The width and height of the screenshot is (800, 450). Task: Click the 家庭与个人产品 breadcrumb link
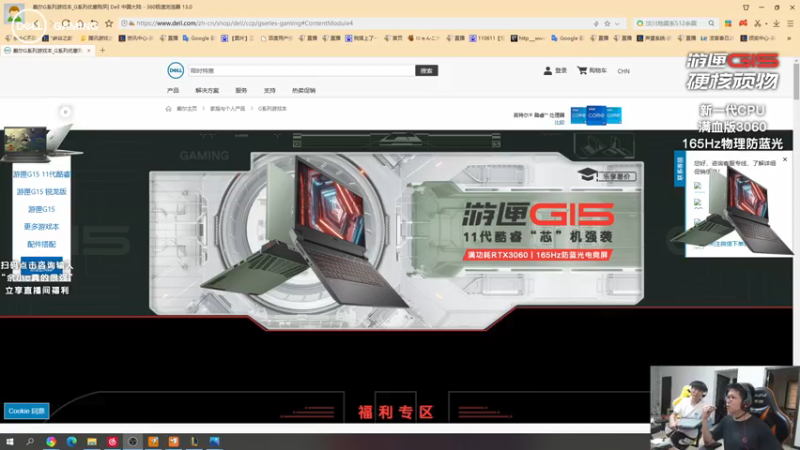coord(228,109)
